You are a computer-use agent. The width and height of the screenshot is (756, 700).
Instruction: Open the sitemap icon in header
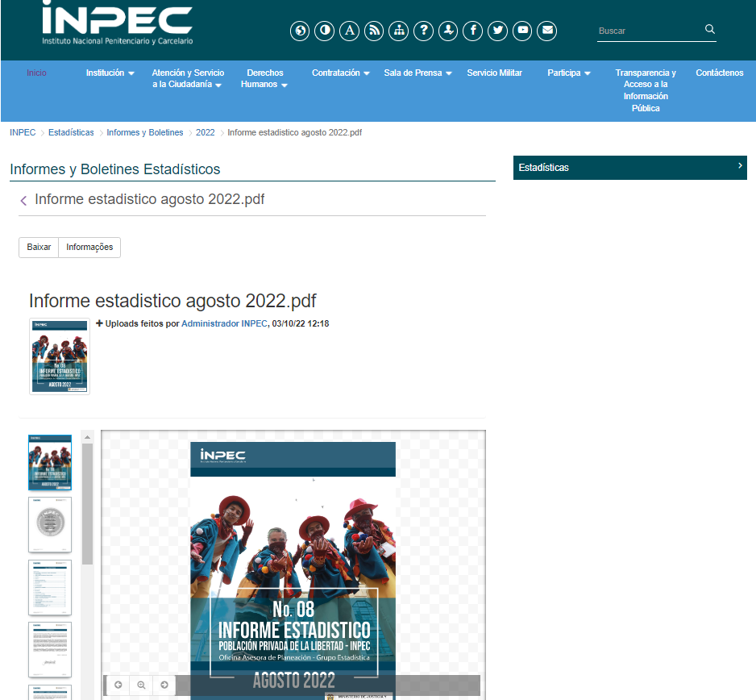[399, 31]
